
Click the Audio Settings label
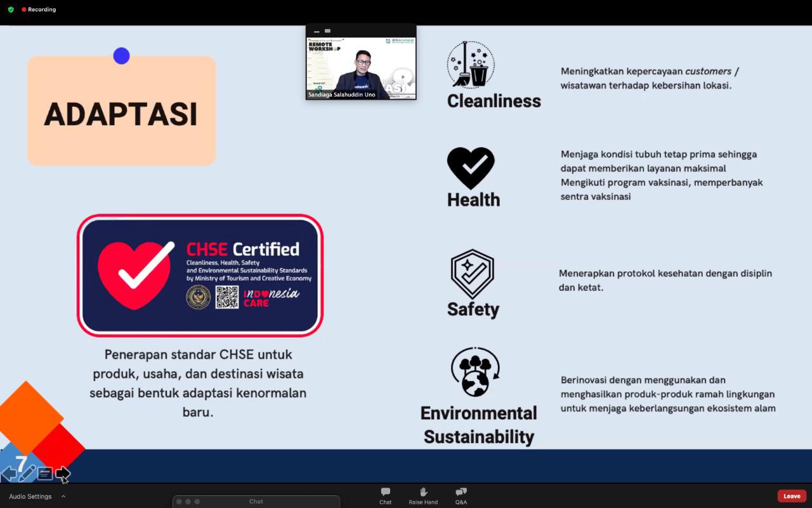tap(30, 497)
